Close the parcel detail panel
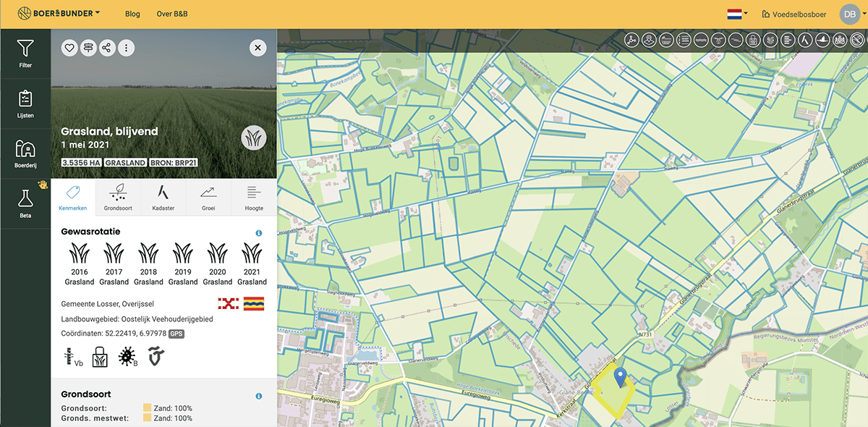This screenshot has height=427, width=868. (258, 48)
